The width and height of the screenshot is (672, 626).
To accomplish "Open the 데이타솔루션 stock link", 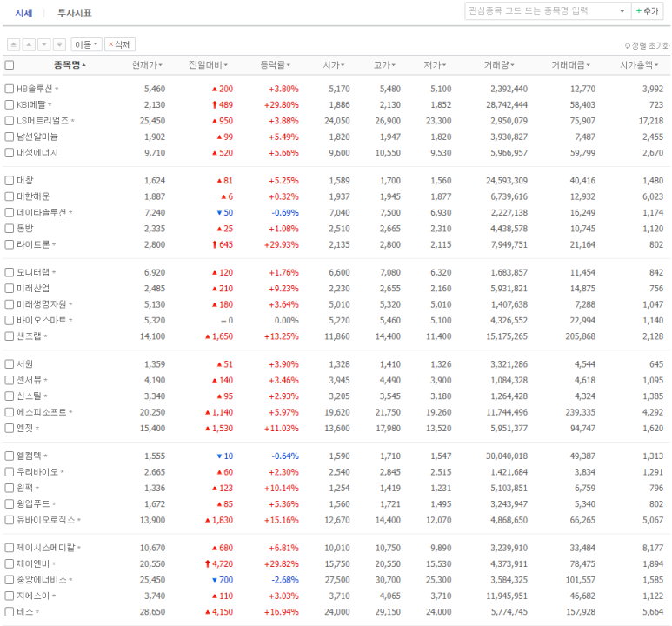I will point(41,212).
